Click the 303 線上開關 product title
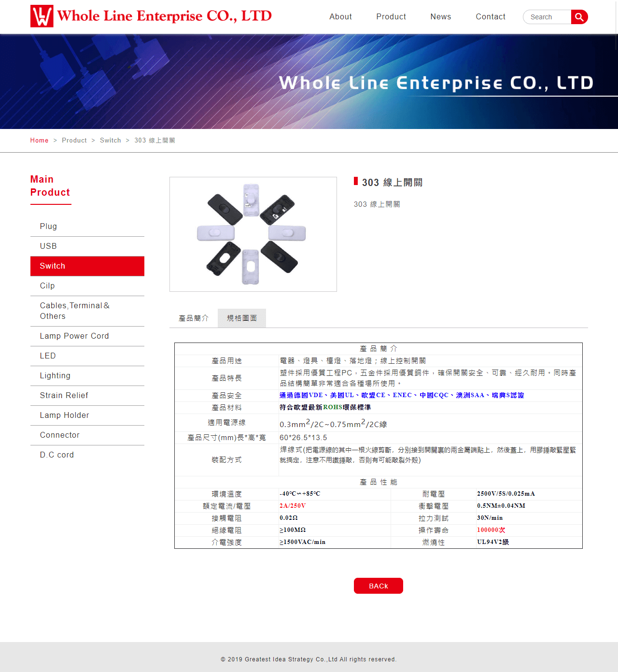Viewport: 618px width, 672px height. [392, 183]
